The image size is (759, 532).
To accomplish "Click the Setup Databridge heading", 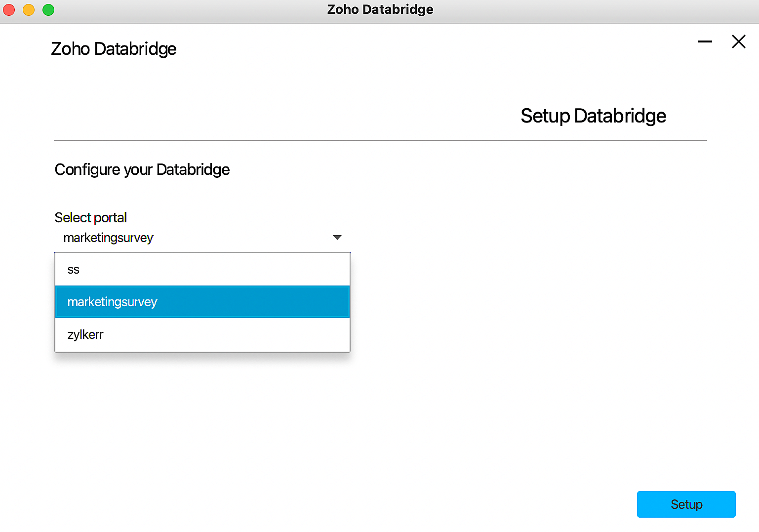I will click(593, 116).
